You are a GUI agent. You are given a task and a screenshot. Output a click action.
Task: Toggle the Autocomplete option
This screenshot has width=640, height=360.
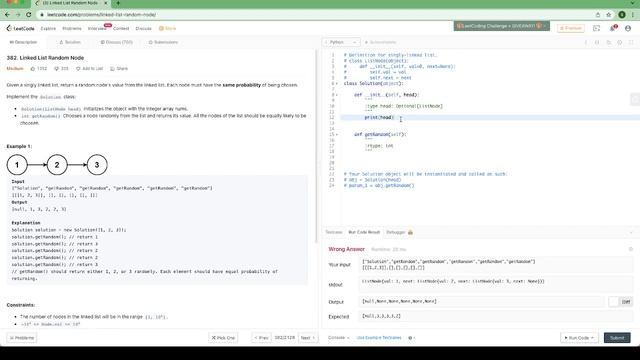[380, 42]
